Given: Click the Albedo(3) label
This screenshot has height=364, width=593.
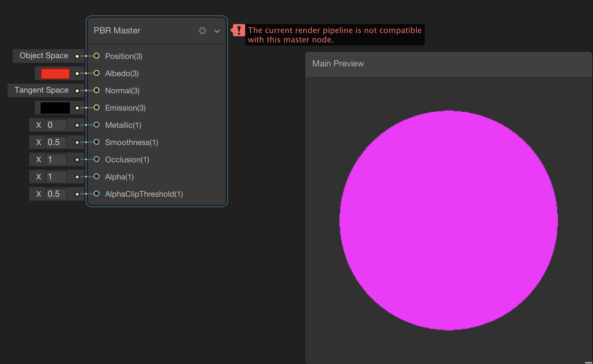Looking at the screenshot, I should point(122,74).
